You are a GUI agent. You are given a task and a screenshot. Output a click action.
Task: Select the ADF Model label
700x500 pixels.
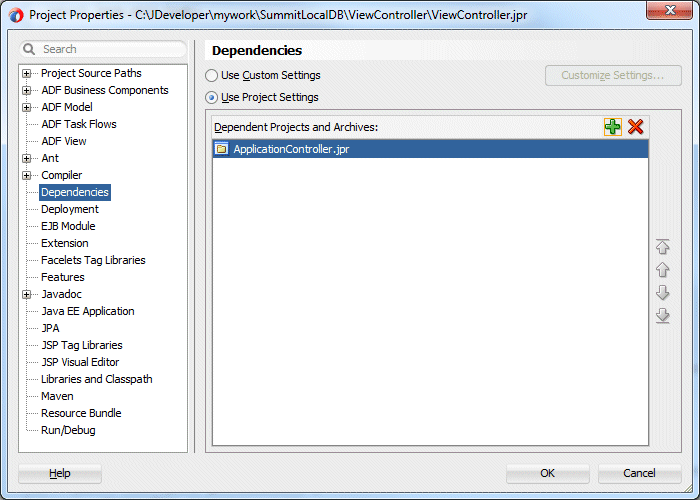pyautogui.click(x=67, y=107)
